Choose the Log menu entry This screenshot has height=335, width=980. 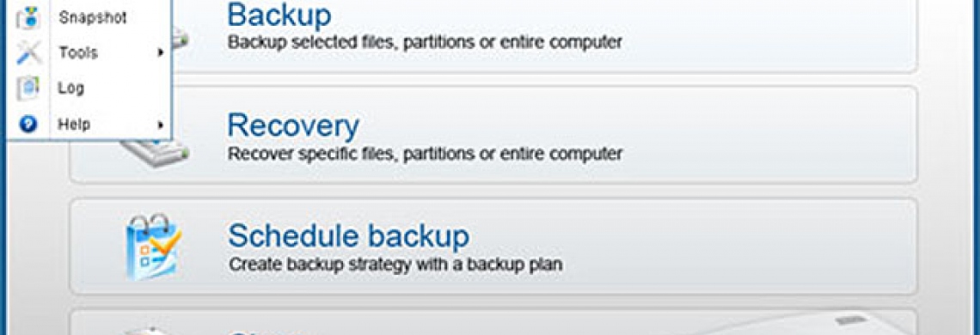[71, 88]
